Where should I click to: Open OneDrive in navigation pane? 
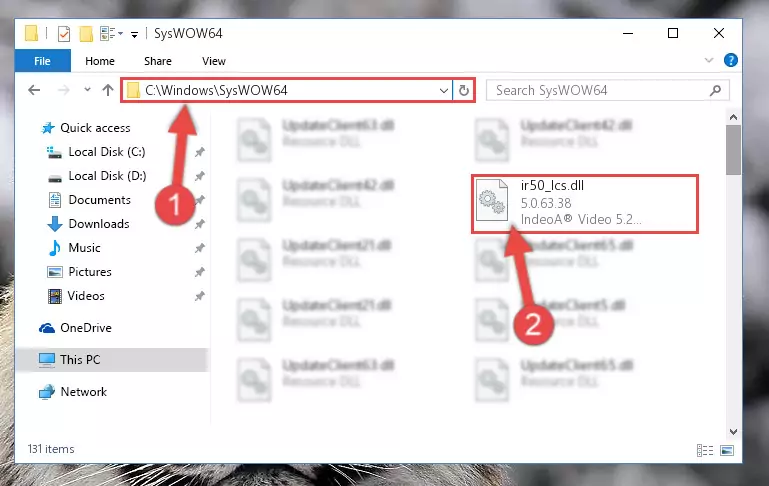pos(85,328)
